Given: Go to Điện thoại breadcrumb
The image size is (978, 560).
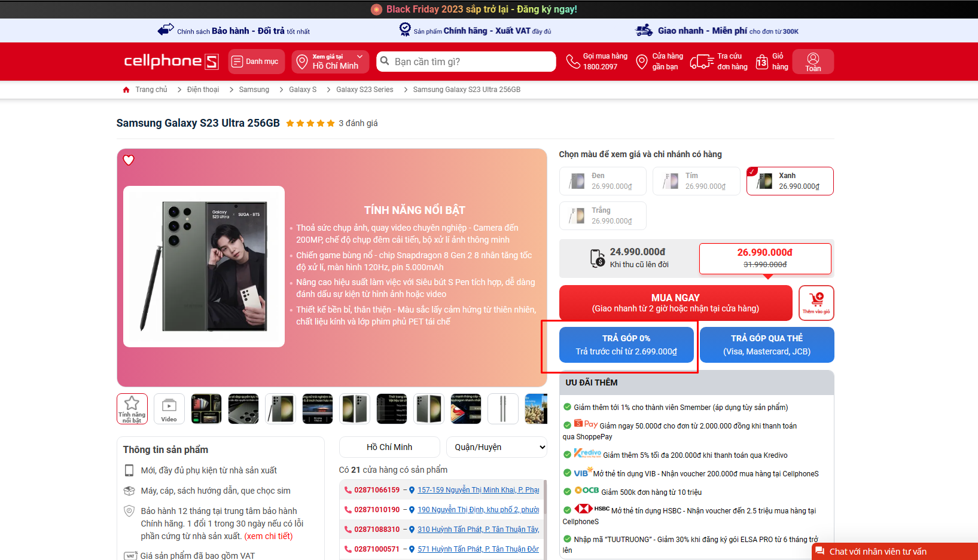Looking at the screenshot, I should [203, 90].
